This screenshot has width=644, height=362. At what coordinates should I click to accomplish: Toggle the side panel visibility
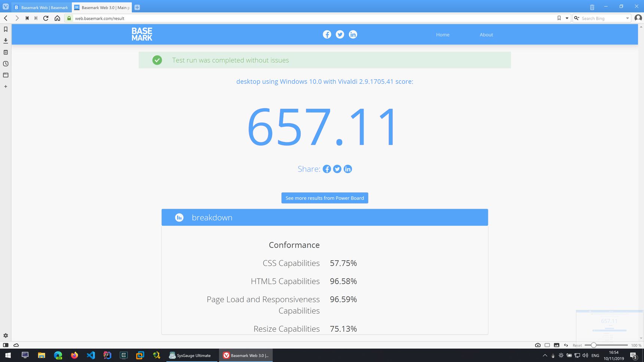point(6,345)
